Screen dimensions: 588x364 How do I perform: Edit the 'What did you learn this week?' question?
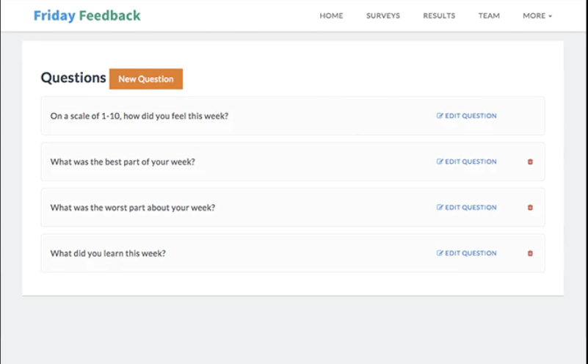(x=467, y=253)
